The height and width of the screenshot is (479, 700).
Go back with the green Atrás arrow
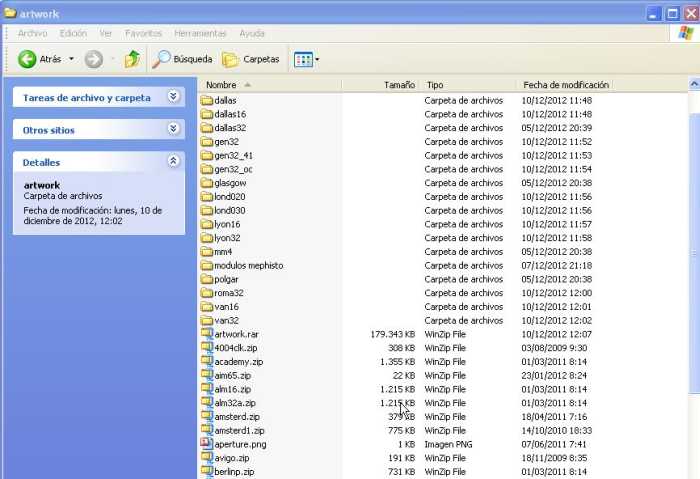27,59
